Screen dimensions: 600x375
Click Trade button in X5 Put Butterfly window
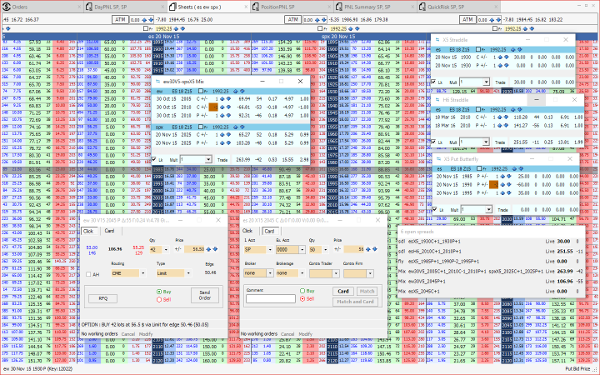point(503,210)
